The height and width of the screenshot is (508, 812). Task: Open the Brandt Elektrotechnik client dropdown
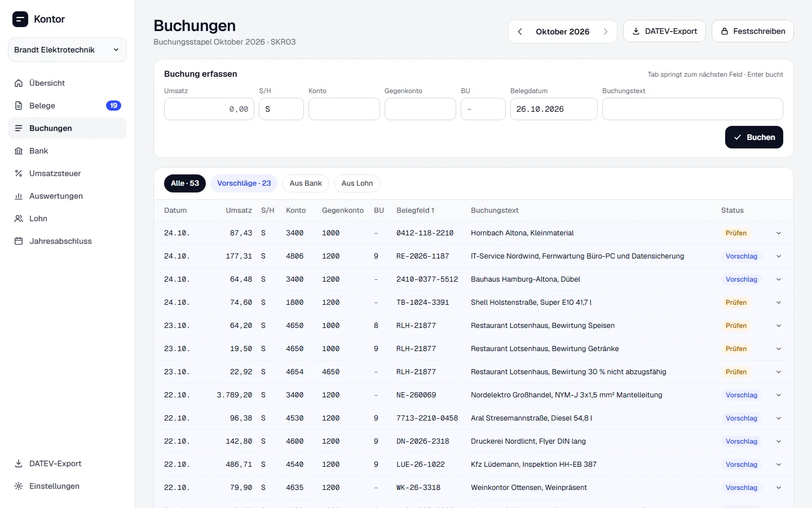coord(67,50)
